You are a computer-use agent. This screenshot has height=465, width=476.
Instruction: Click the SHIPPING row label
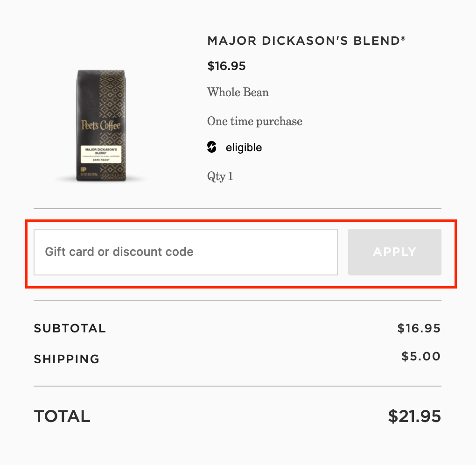pyautogui.click(x=66, y=359)
